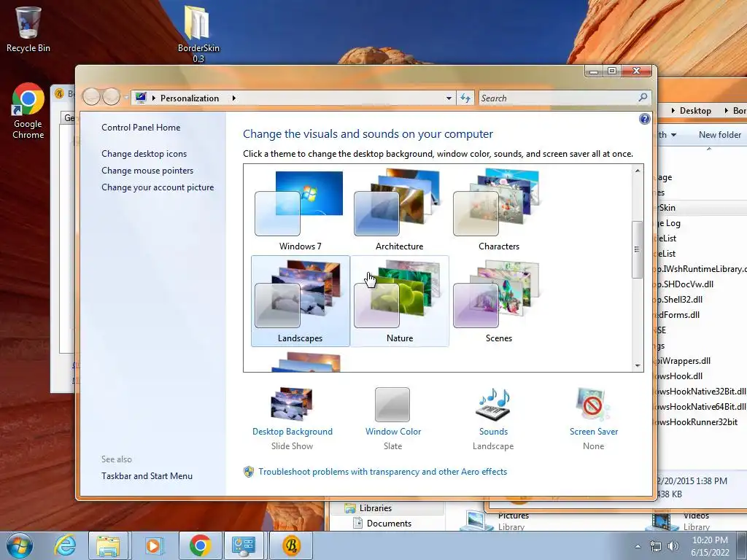Click New folder in Explorer window

tap(720, 135)
